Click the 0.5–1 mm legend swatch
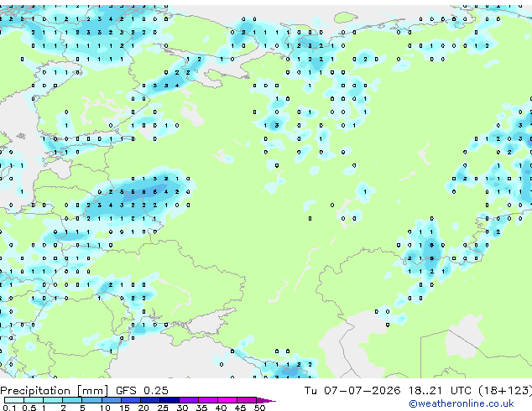Viewport: 532px width, 411px height. tap(34, 400)
